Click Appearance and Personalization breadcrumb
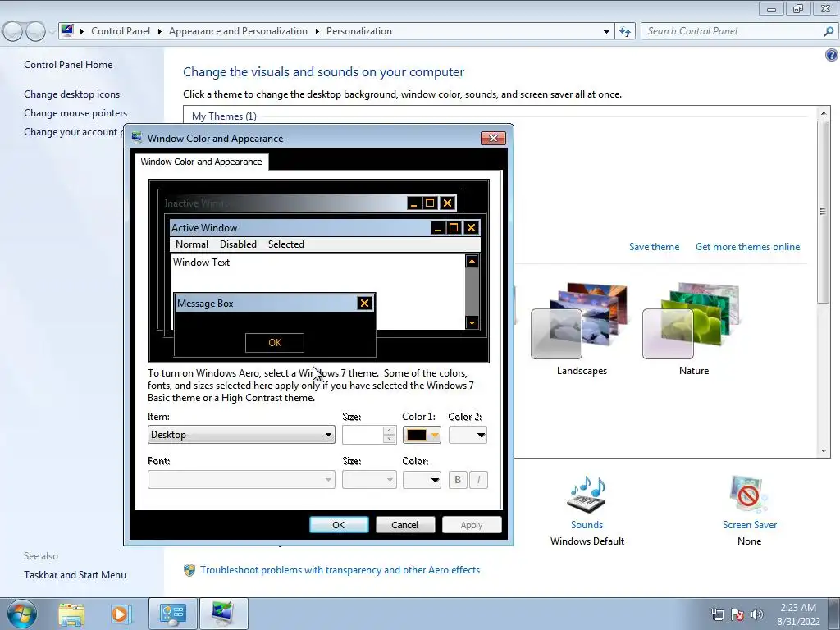The image size is (840, 630). (239, 31)
